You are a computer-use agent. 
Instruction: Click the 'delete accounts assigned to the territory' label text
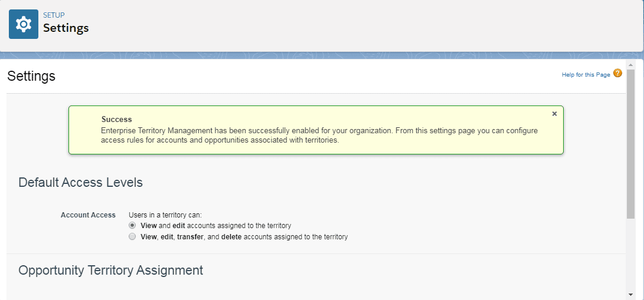click(x=285, y=237)
